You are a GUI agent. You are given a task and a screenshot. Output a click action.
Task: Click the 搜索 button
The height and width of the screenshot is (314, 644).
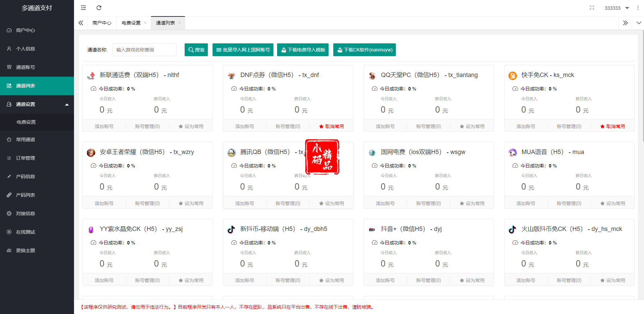click(196, 50)
